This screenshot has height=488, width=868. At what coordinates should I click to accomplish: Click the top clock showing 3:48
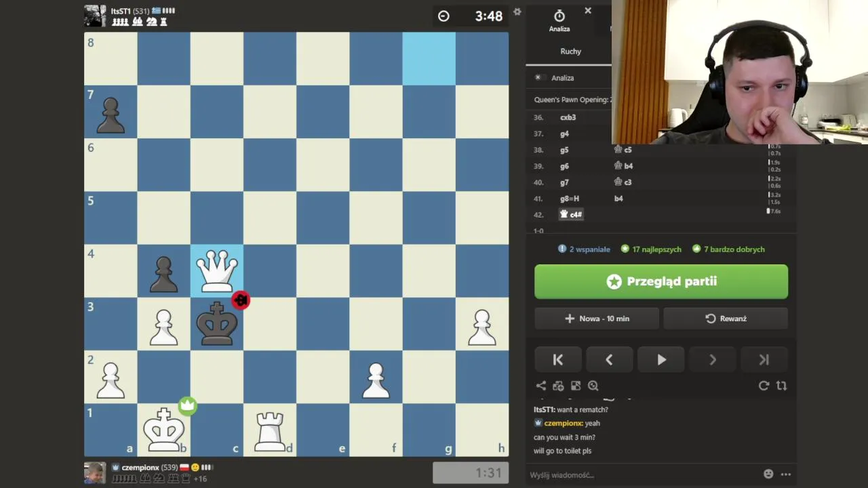tap(471, 16)
